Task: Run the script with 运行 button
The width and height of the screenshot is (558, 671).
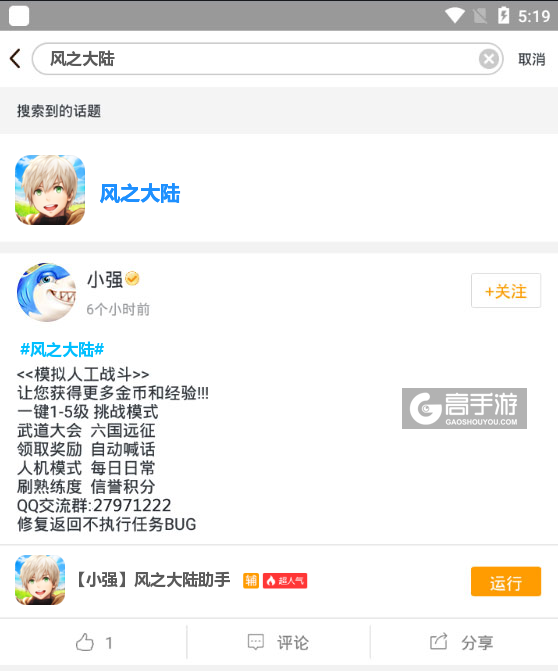Action: click(x=506, y=582)
